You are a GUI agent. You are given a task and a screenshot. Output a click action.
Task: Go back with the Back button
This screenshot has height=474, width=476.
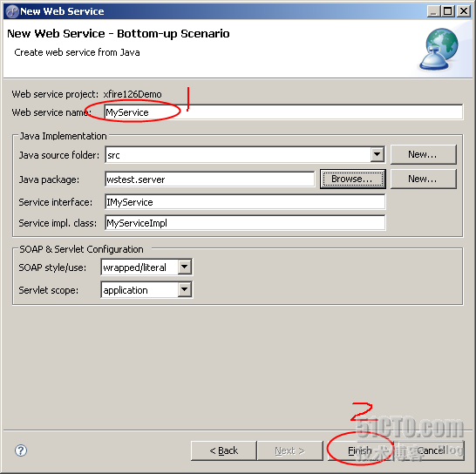(x=224, y=450)
